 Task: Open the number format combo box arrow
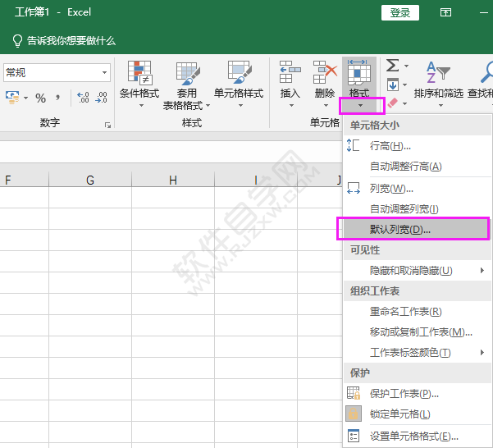[x=104, y=73]
